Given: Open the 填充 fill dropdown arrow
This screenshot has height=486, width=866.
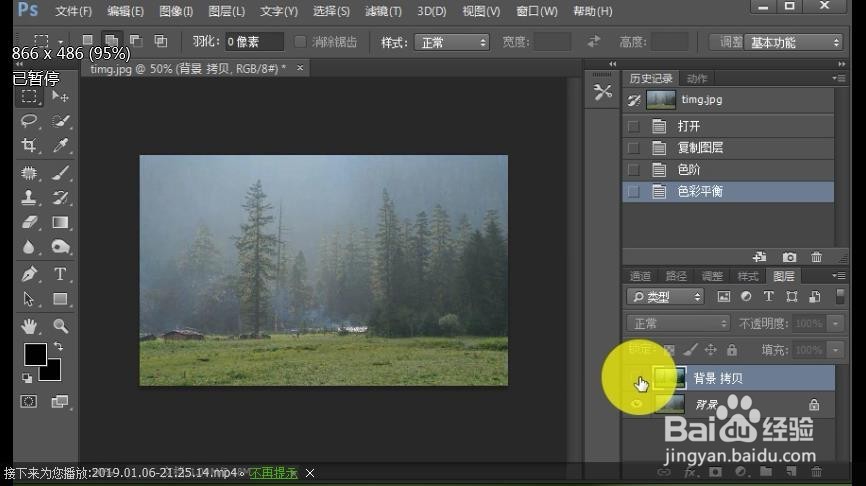Looking at the screenshot, I should [x=836, y=350].
